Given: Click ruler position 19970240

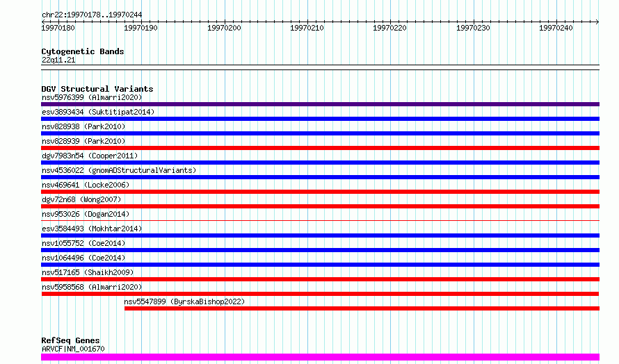Looking at the screenshot, I should [556, 28].
